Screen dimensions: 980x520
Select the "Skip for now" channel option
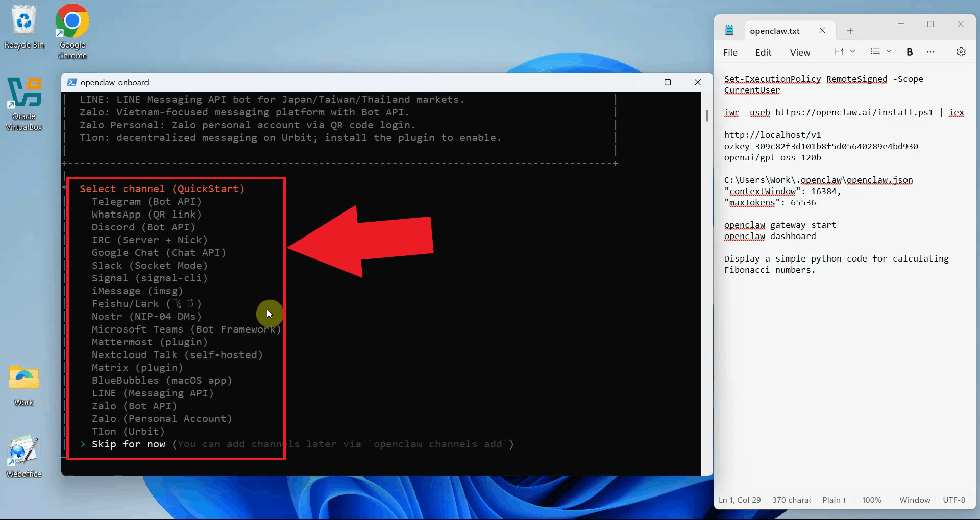pos(128,444)
